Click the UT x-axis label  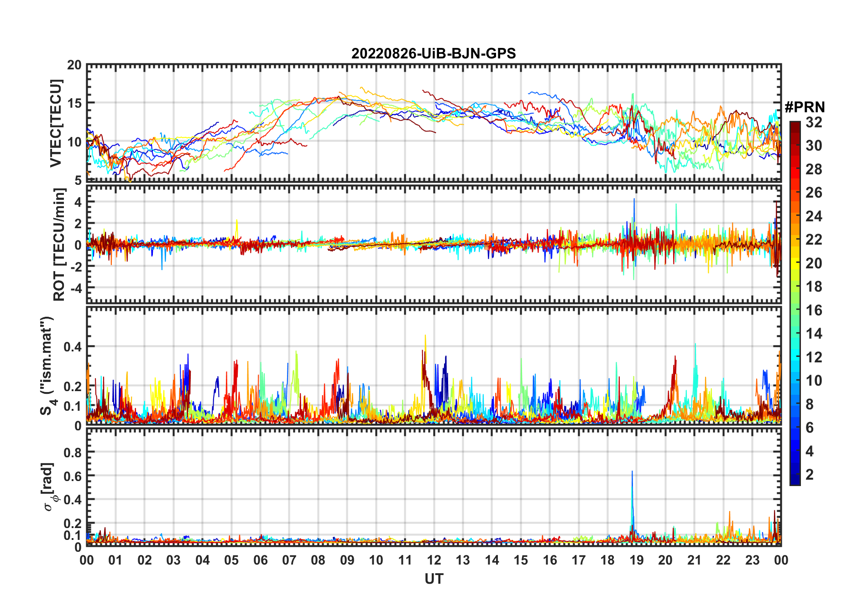pos(434,579)
